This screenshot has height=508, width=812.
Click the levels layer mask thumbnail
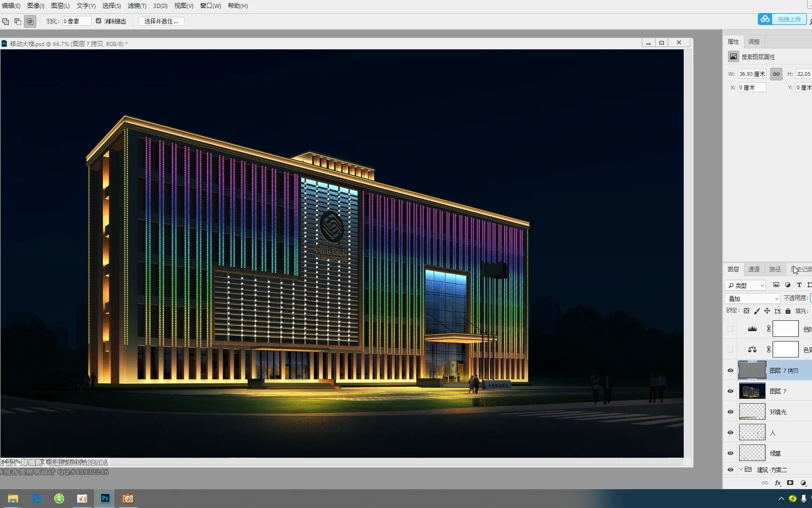(x=786, y=329)
